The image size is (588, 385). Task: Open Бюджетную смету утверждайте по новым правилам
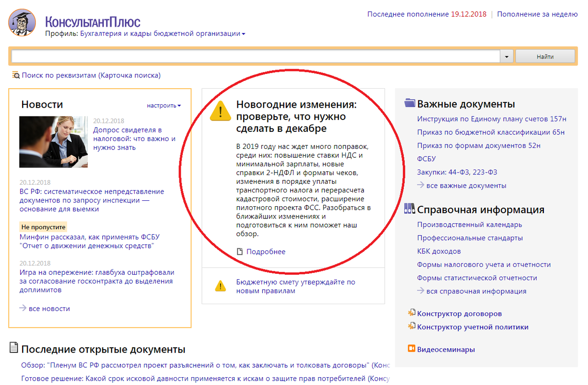(295, 286)
